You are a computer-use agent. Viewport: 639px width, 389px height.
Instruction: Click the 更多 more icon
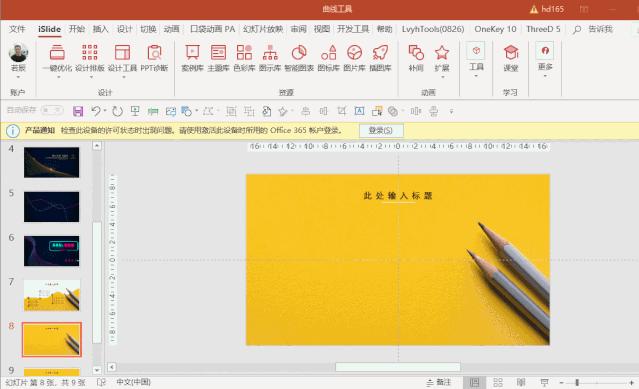coord(545,51)
